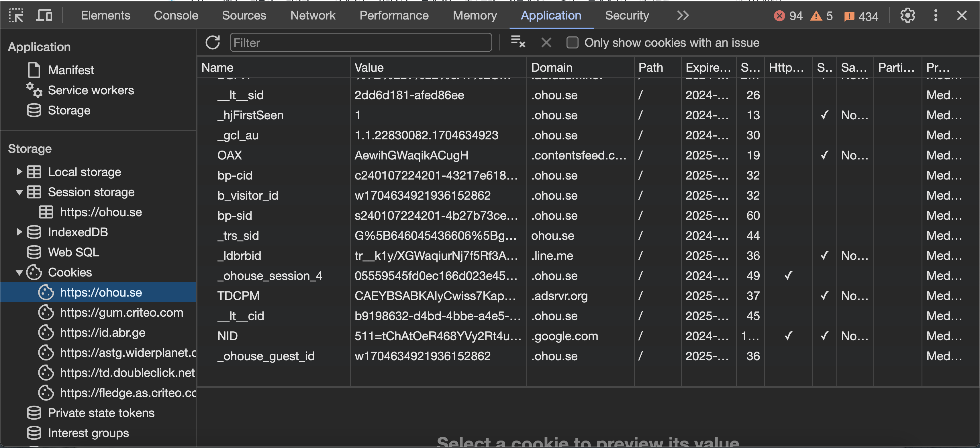Refresh the cookies table

[x=213, y=43]
